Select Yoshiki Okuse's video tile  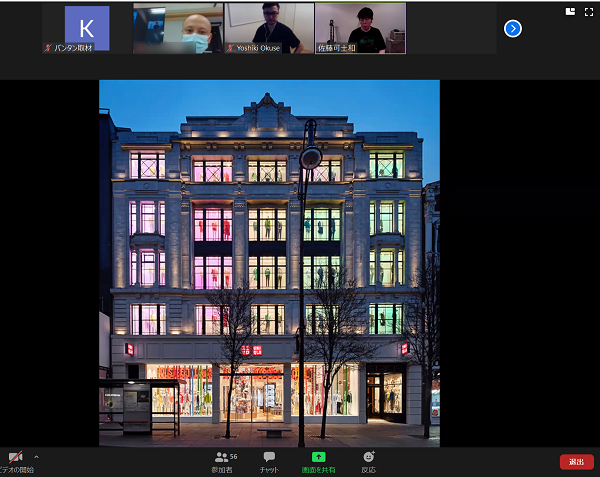[269, 28]
